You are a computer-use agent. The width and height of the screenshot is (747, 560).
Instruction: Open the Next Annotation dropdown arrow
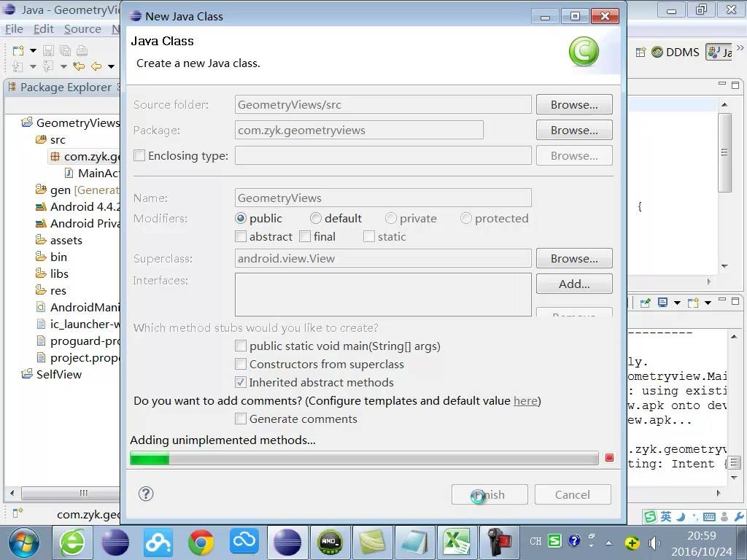(33, 66)
